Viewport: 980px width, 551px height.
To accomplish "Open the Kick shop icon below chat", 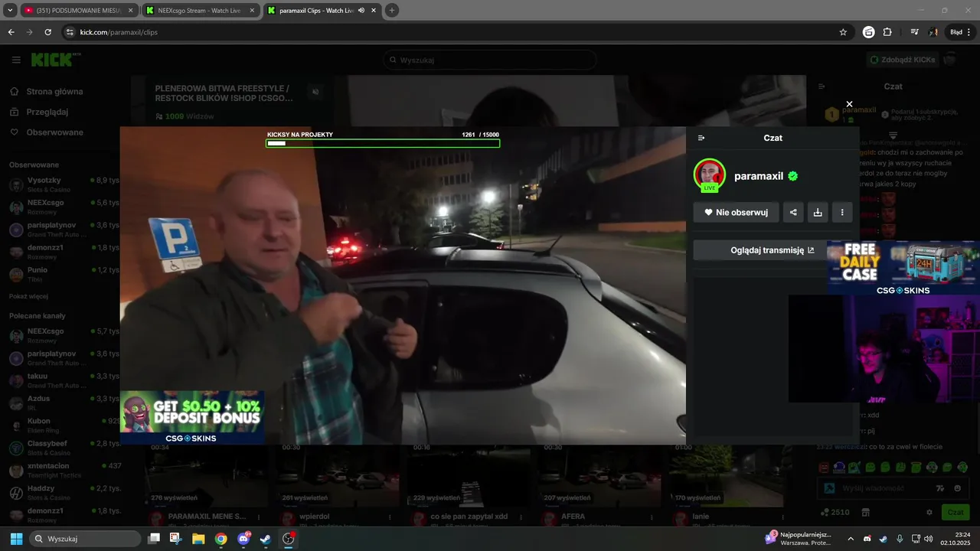I will coord(866,512).
